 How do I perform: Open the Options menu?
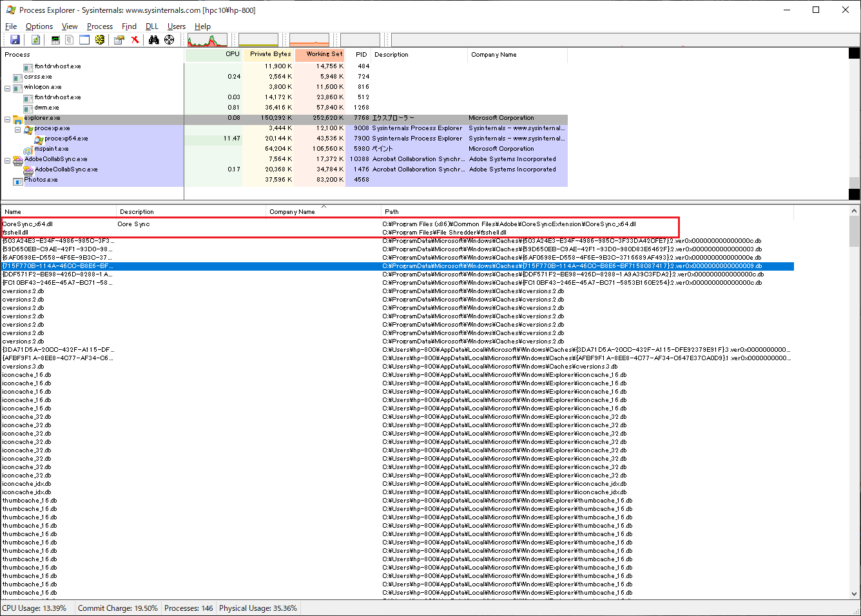point(39,26)
